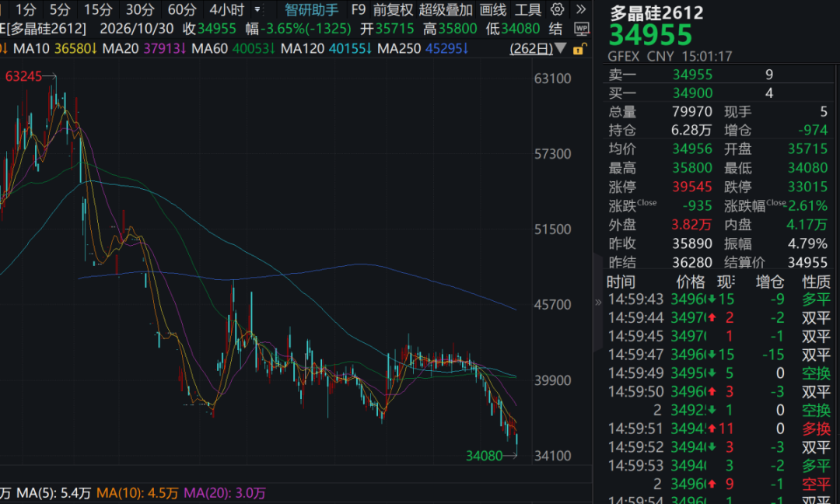Expand the (262日) range dropdown triangle

(x=560, y=48)
